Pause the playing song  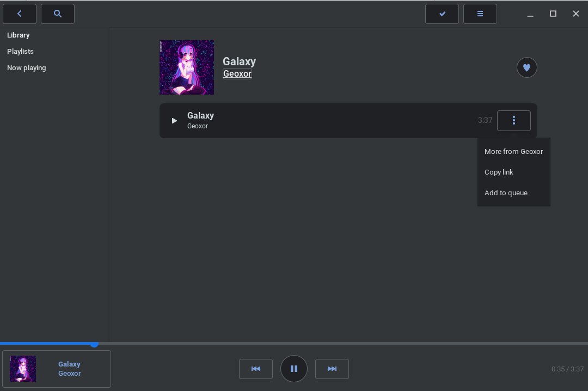click(x=294, y=369)
